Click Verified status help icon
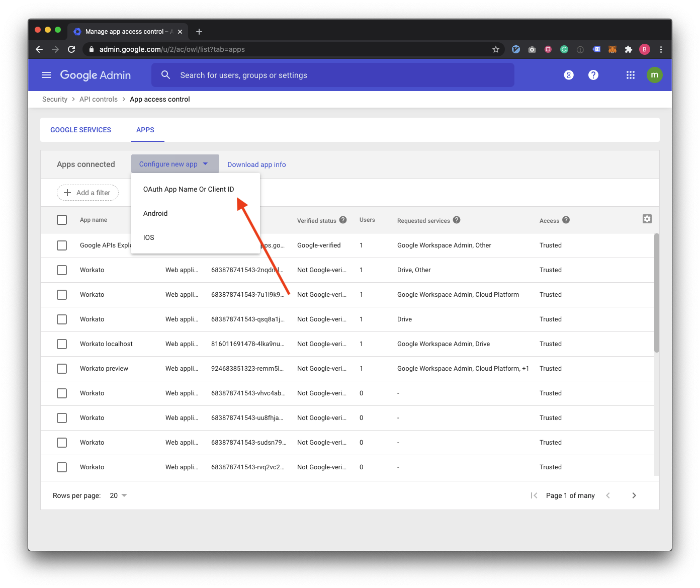The height and width of the screenshot is (588, 700). (x=343, y=220)
